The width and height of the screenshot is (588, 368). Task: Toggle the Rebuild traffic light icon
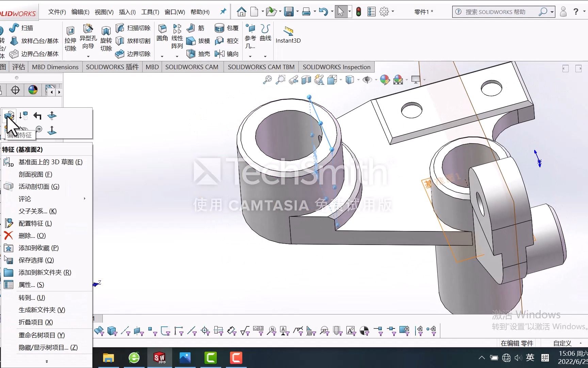coord(359,12)
